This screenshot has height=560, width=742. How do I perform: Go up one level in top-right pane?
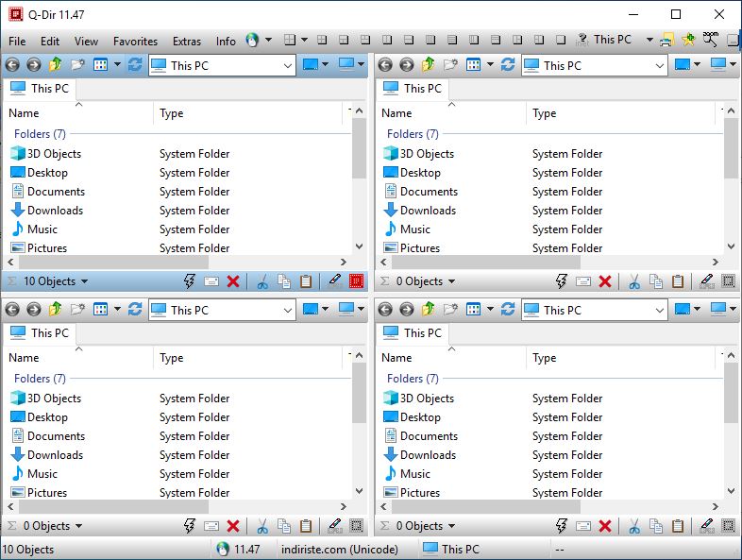tap(429, 64)
